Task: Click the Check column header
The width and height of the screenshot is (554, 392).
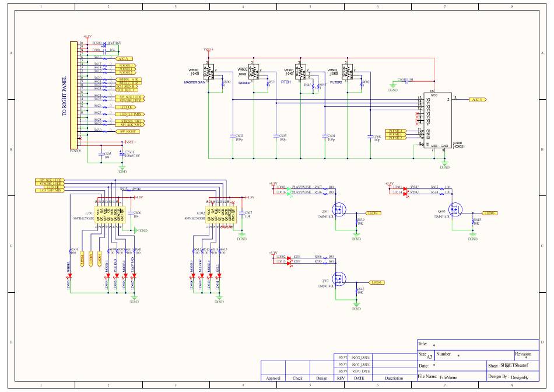Action: tap(297, 378)
